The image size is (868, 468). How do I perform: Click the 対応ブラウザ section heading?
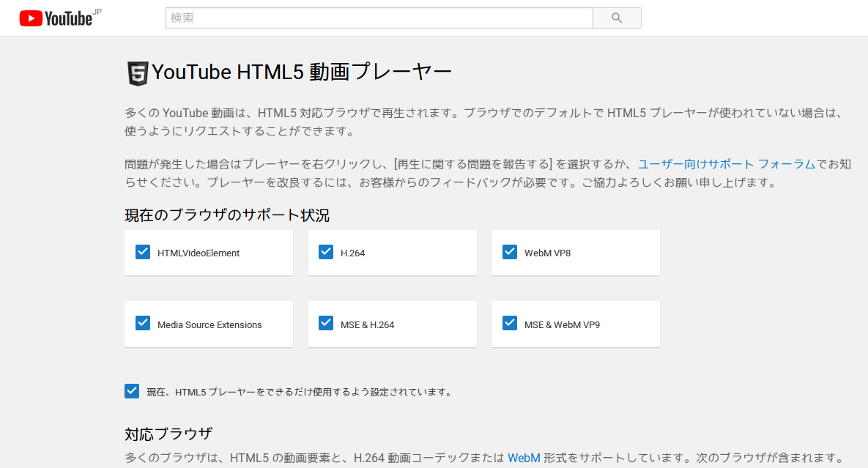coord(168,433)
